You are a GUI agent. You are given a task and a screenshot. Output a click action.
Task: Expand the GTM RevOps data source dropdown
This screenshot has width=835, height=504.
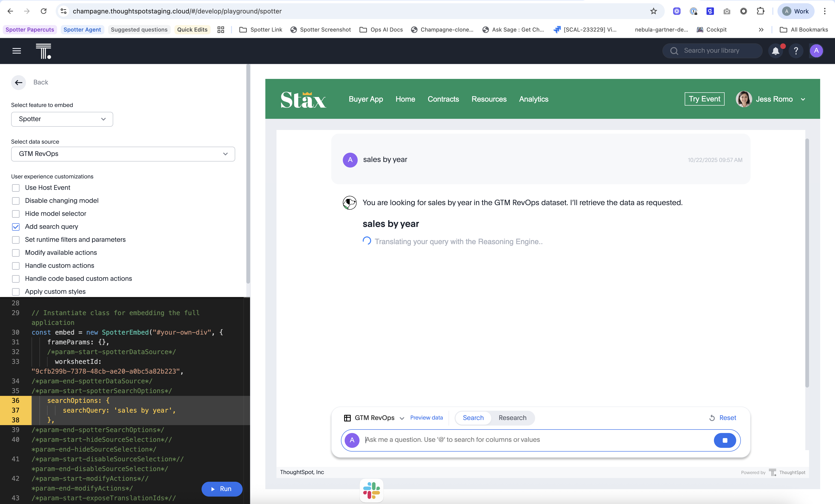pos(123,154)
